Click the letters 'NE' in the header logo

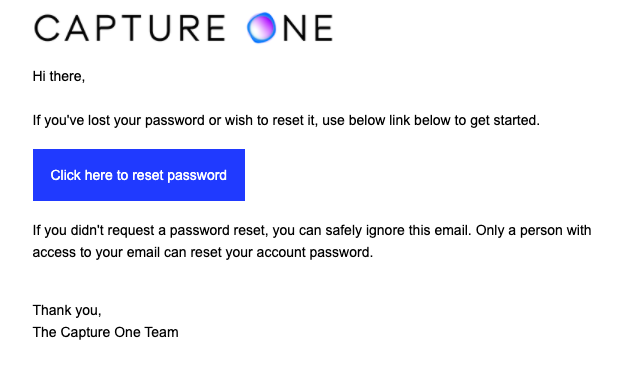308,28
